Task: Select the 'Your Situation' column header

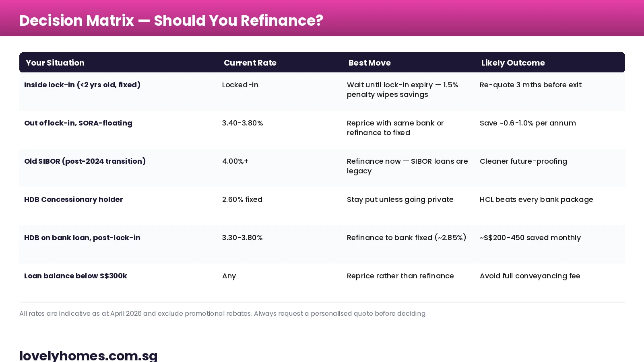Action: (x=55, y=63)
